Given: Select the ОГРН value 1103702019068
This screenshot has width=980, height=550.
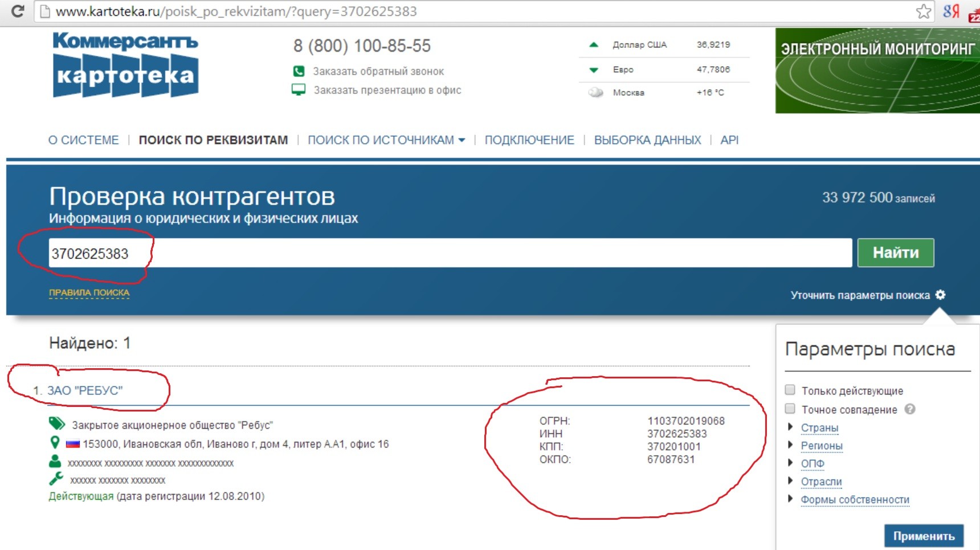Looking at the screenshot, I should coord(686,421).
